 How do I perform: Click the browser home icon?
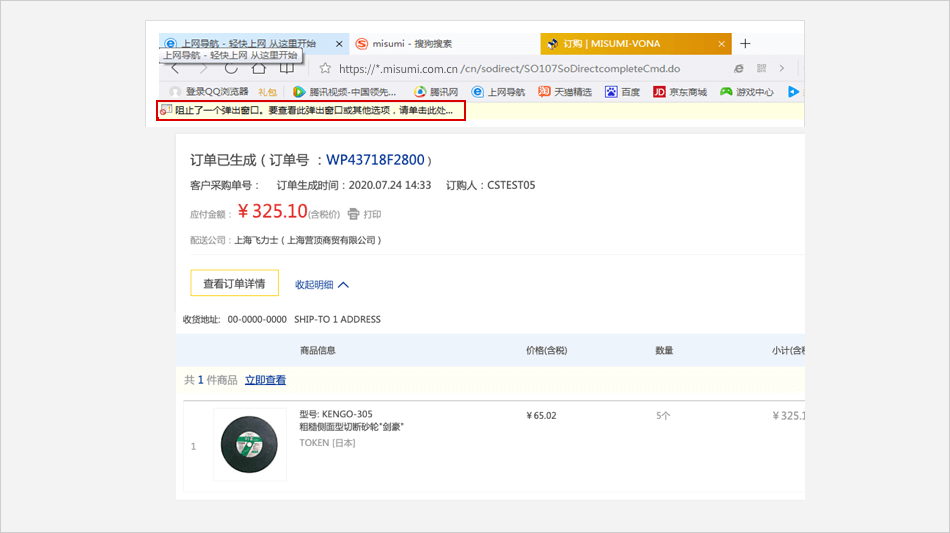pyautogui.click(x=259, y=69)
